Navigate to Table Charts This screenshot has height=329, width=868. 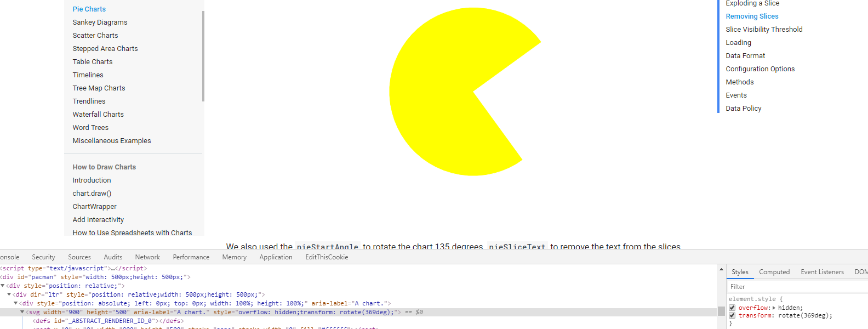tap(93, 62)
